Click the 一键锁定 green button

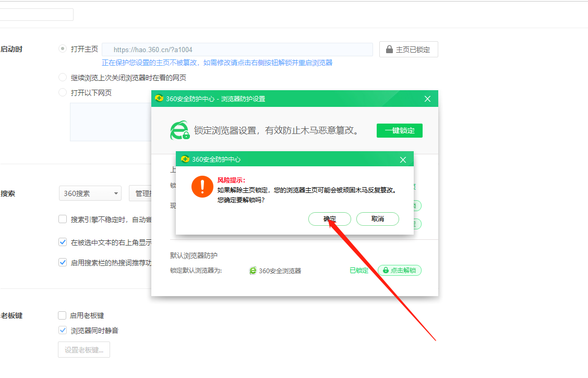coord(399,130)
